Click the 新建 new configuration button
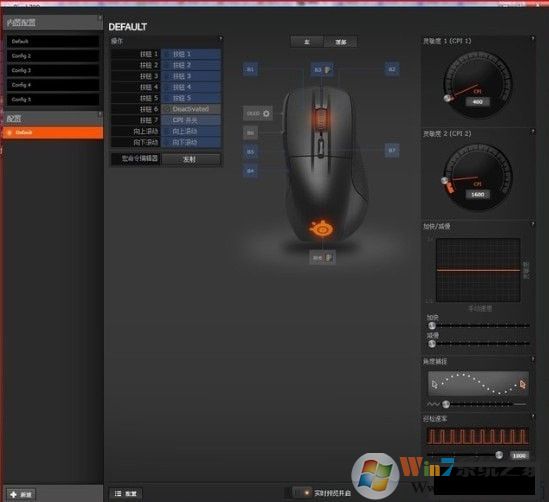This screenshot has height=502, width=549. click(21, 494)
